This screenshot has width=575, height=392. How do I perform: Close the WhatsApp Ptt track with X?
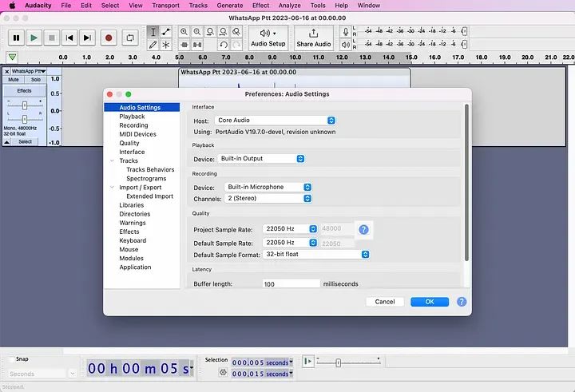pyautogui.click(x=6, y=72)
